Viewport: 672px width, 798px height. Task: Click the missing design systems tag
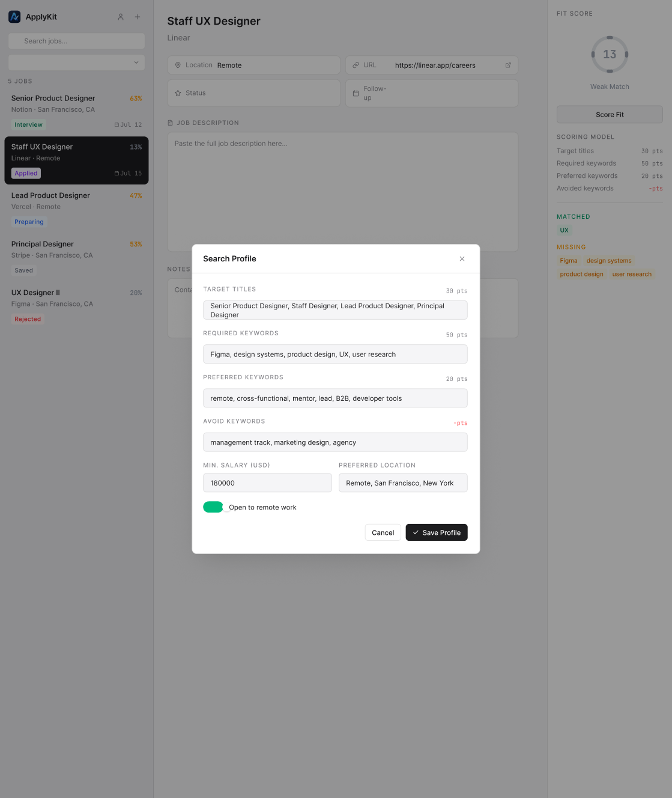point(609,261)
